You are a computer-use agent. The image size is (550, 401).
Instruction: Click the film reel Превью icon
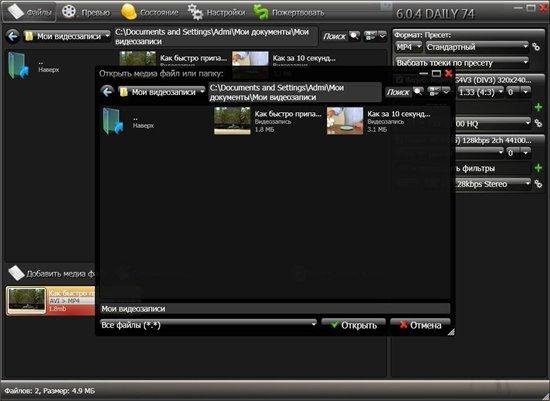pos(69,12)
